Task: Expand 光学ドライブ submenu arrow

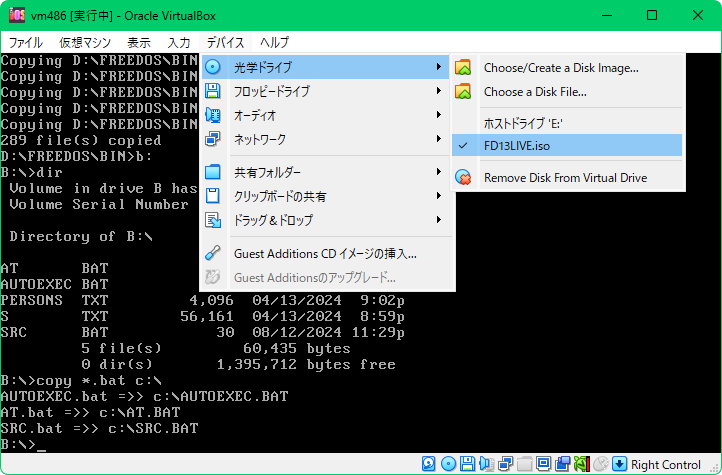Action: pos(439,67)
